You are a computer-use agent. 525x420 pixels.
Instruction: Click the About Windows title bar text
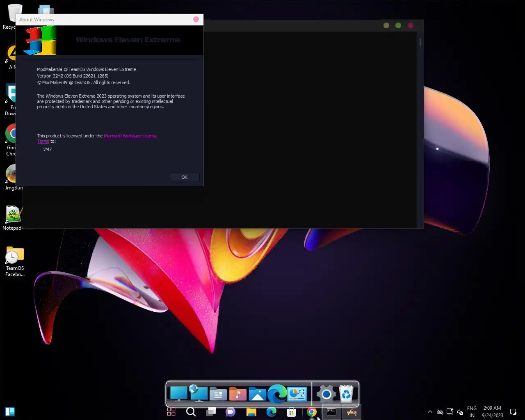37,19
